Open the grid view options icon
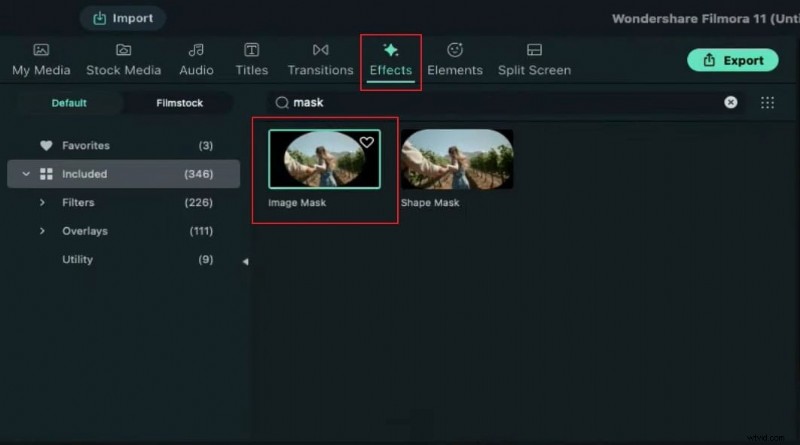800x445 pixels. pyautogui.click(x=767, y=103)
